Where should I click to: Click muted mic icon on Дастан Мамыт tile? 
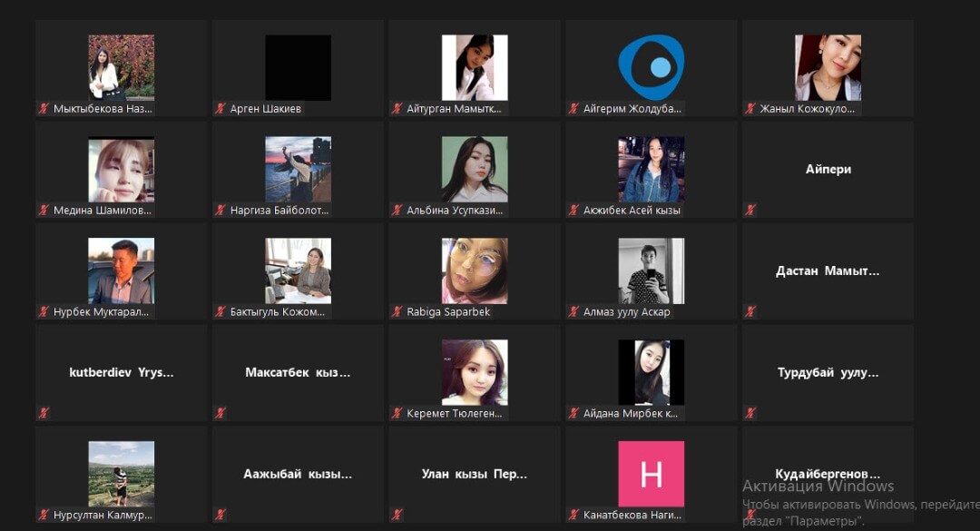(x=750, y=312)
